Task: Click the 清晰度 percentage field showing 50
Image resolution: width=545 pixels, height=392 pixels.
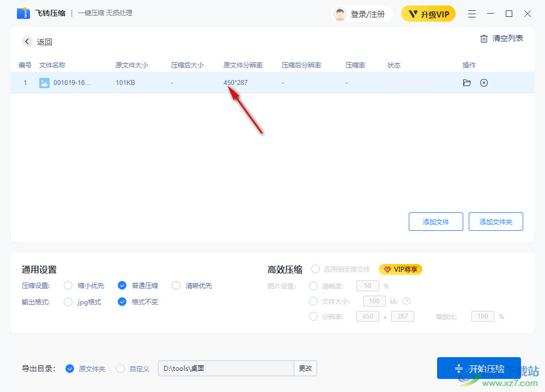Action: (368, 286)
